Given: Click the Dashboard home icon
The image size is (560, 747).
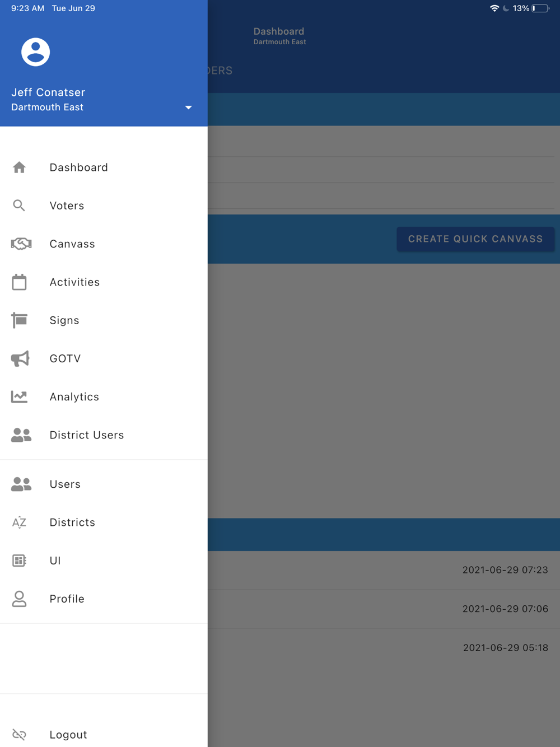Looking at the screenshot, I should pos(19,167).
